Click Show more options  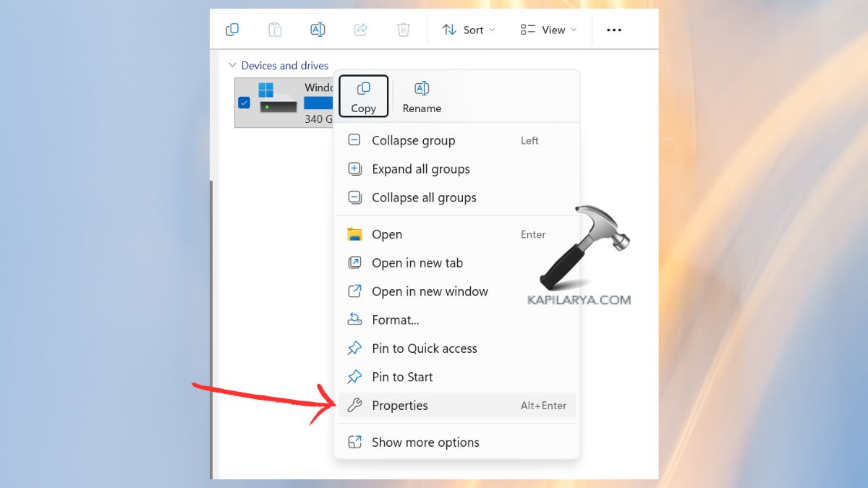(425, 442)
